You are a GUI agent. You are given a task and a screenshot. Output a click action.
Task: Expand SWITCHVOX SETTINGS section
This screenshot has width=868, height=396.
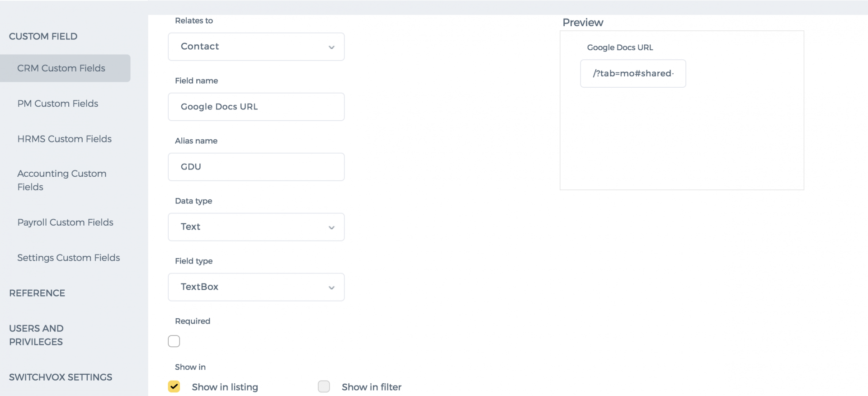point(61,377)
